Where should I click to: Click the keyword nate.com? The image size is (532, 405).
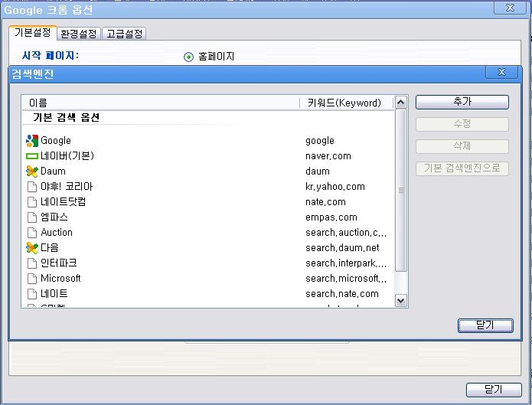click(x=325, y=202)
